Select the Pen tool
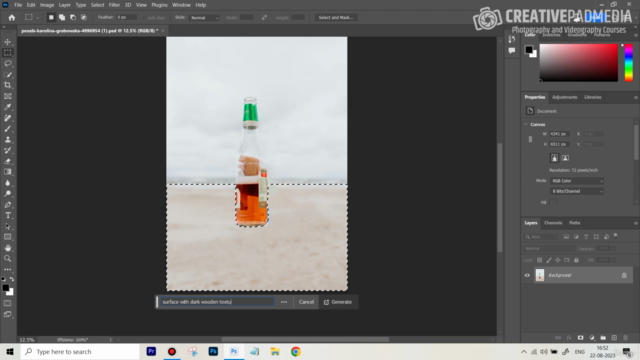The height and width of the screenshot is (360, 640). pos(8,204)
